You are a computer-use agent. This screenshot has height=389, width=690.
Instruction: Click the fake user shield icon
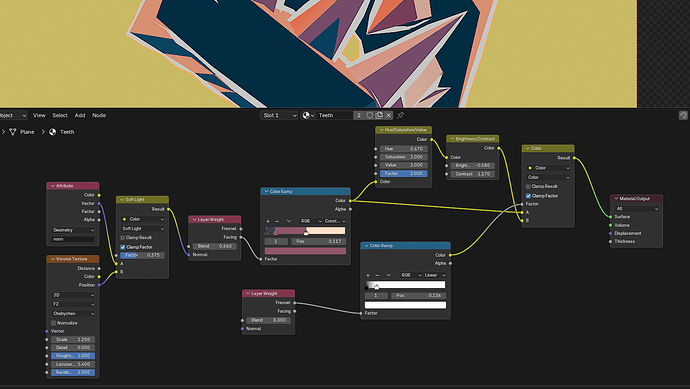click(370, 115)
